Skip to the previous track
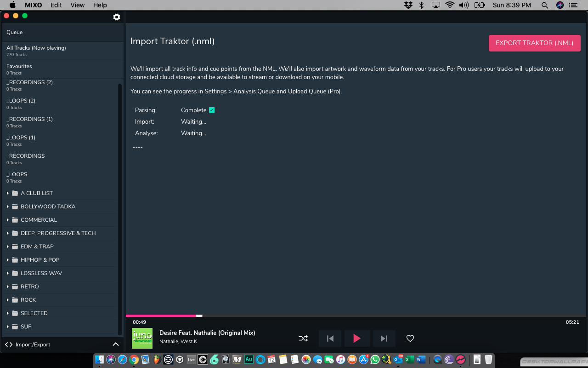The image size is (588, 368). coord(330,339)
